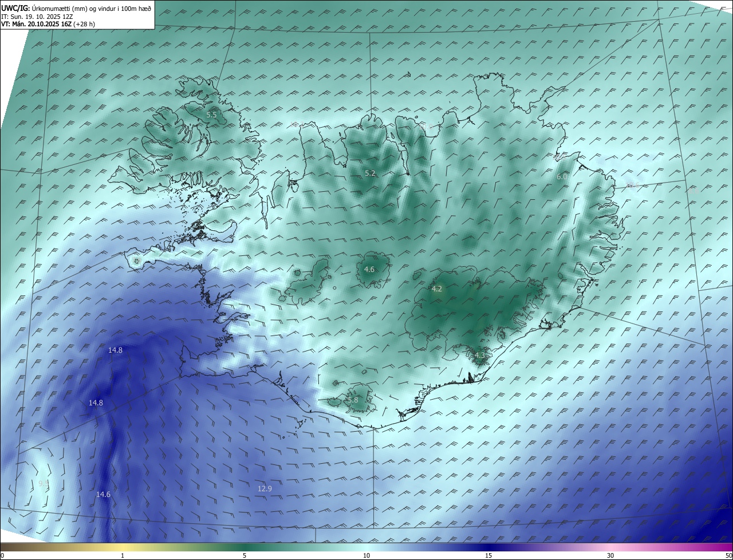Click the 14.6 value label on the map
This screenshot has width=733, height=560.
coord(103,494)
